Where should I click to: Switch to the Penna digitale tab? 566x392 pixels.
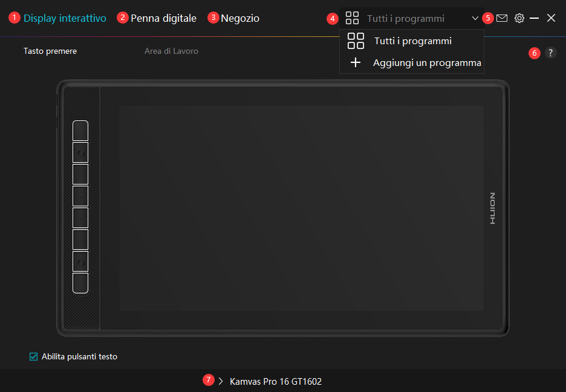[x=163, y=18]
